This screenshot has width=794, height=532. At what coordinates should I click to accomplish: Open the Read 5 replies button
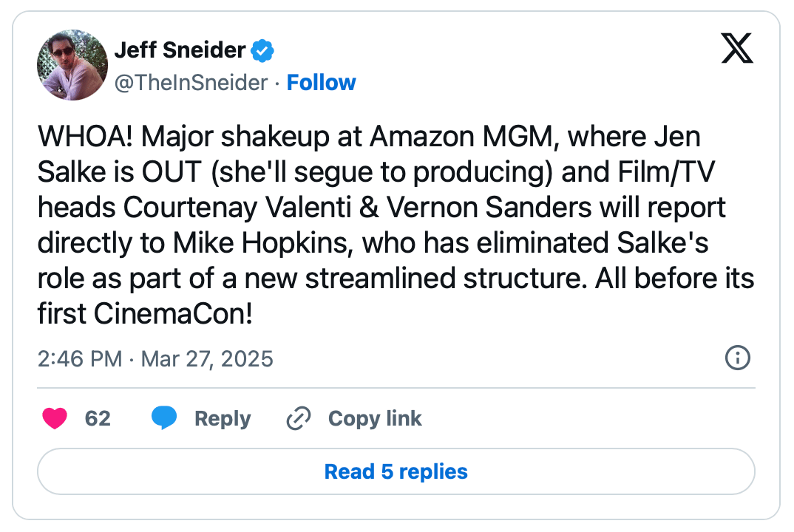coord(396,471)
